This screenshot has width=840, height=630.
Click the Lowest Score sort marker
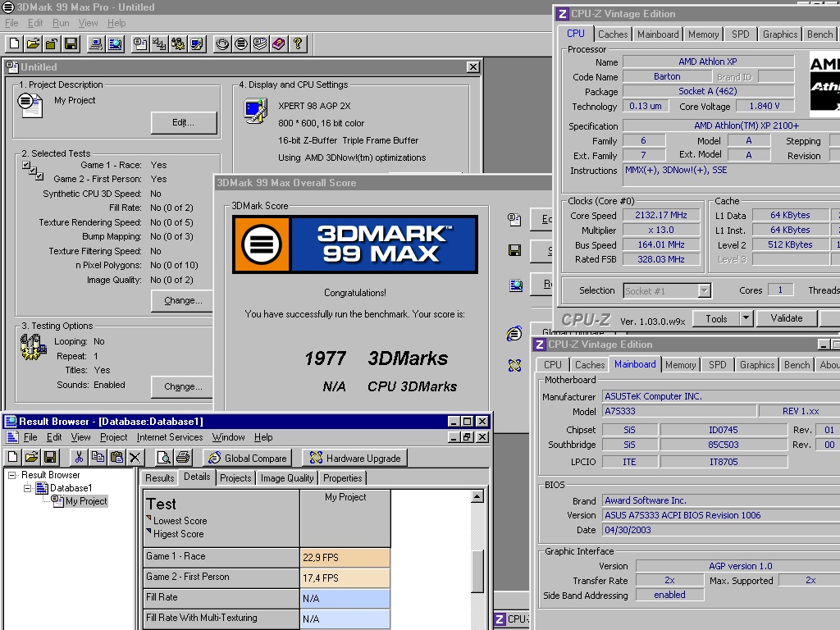[x=148, y=518]
